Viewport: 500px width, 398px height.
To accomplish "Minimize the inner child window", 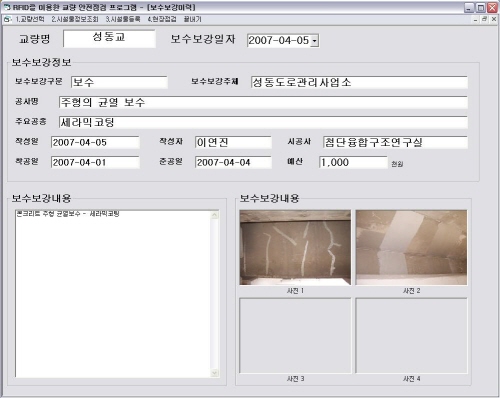I will (x=475, y=19).
